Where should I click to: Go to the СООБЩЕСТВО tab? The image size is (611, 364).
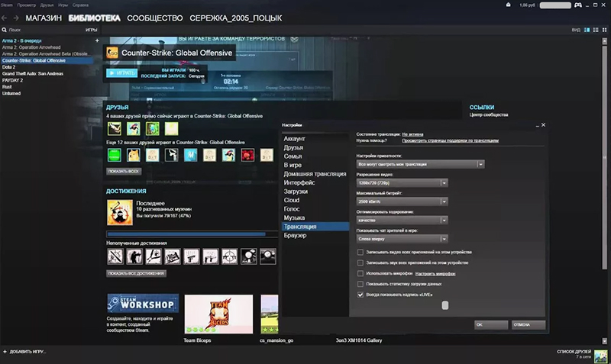[155, 18]
